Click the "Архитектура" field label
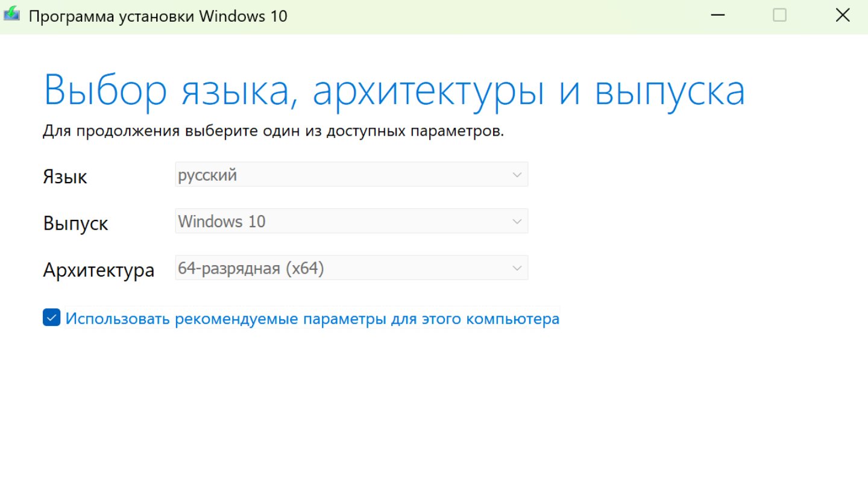Screen dimensions: 868x488 coord(98,270)
